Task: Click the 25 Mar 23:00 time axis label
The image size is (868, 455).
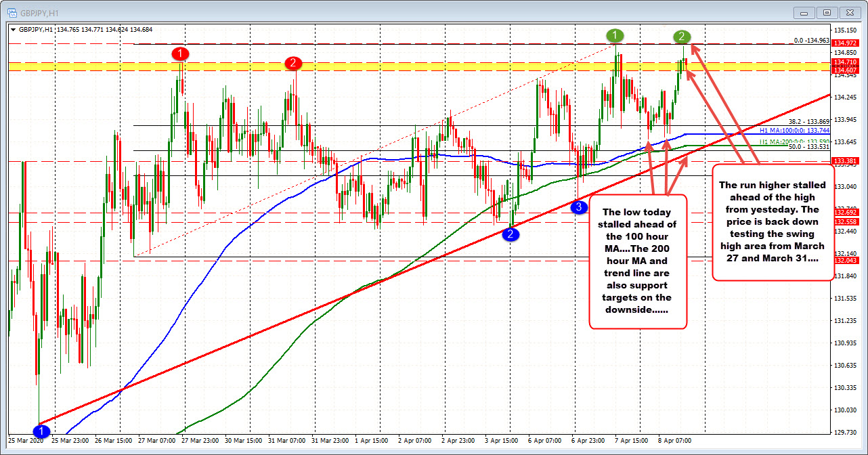Action: [70, 440]
